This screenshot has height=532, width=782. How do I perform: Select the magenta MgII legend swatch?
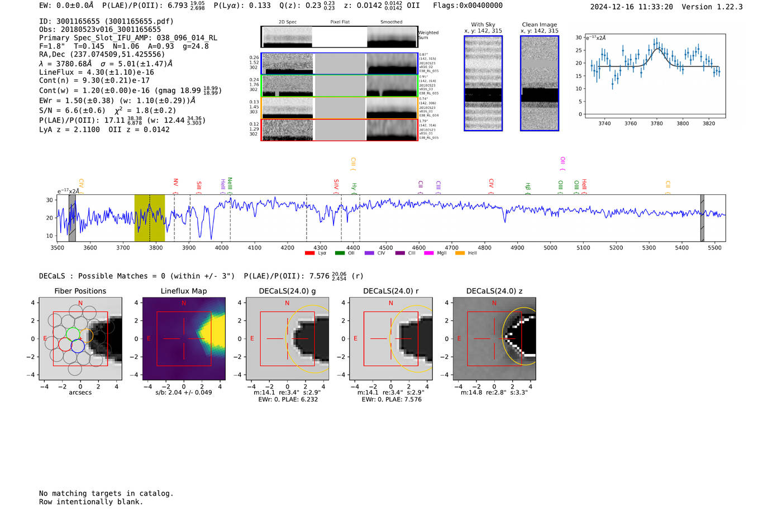[429, 253]
